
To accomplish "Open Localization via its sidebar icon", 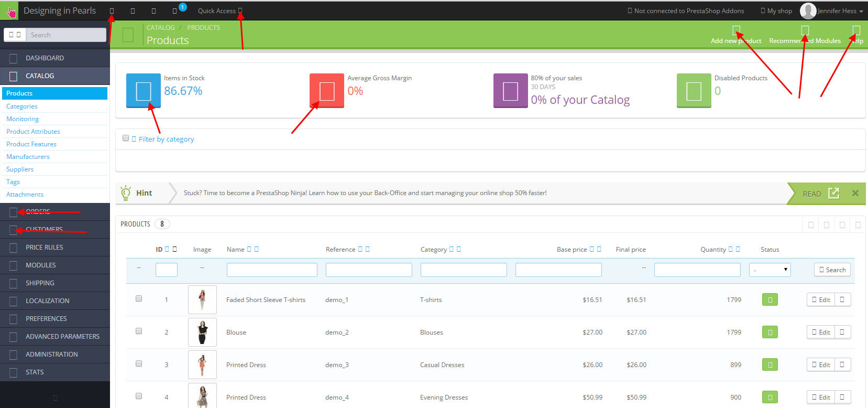I will click(x=14, y=301).
